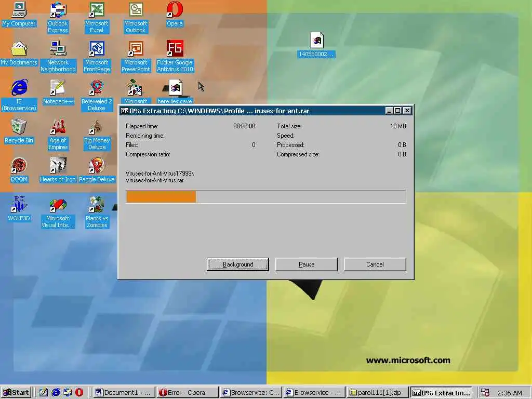Click the 'Viruses-for-Anti-Virus.rar' file name text

pos(155,180)
